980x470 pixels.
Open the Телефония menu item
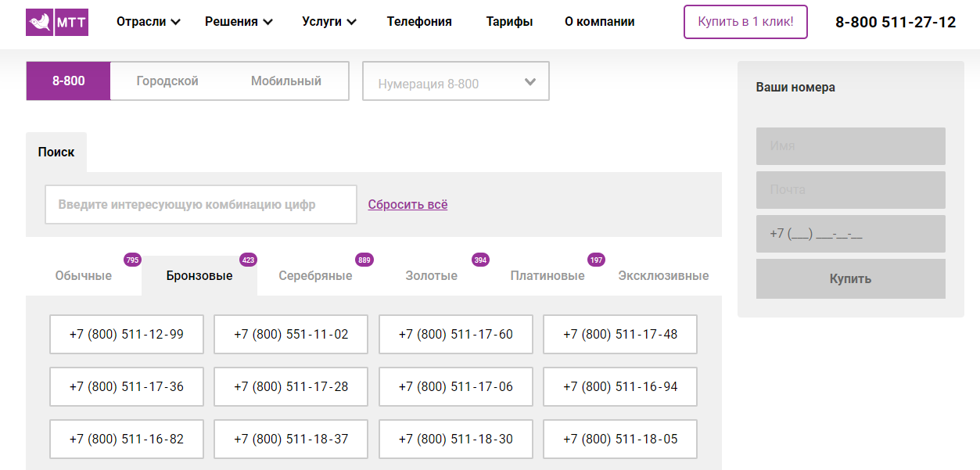419,22
